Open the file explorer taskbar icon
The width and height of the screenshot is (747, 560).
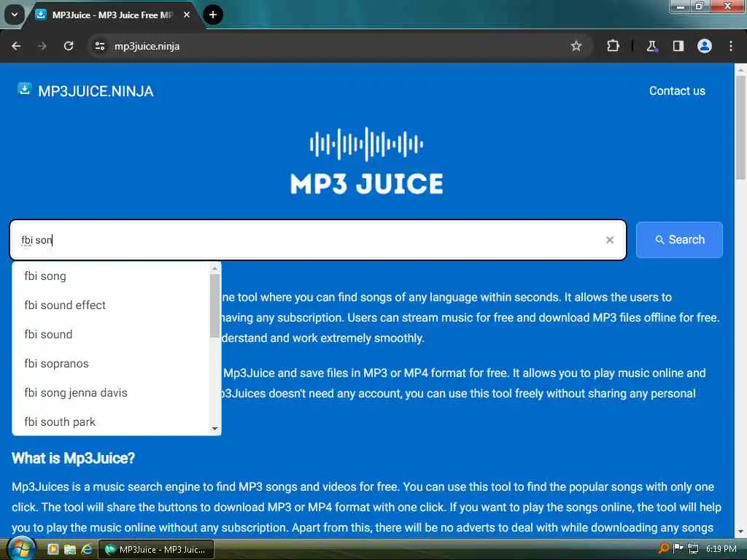[x=69, y=550]
